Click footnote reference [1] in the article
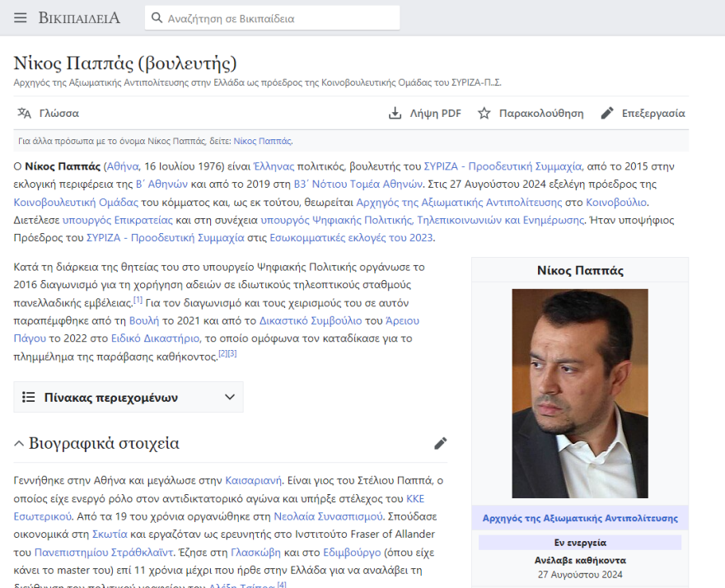This screenshot has height=588, width=725. pos(139,301)
